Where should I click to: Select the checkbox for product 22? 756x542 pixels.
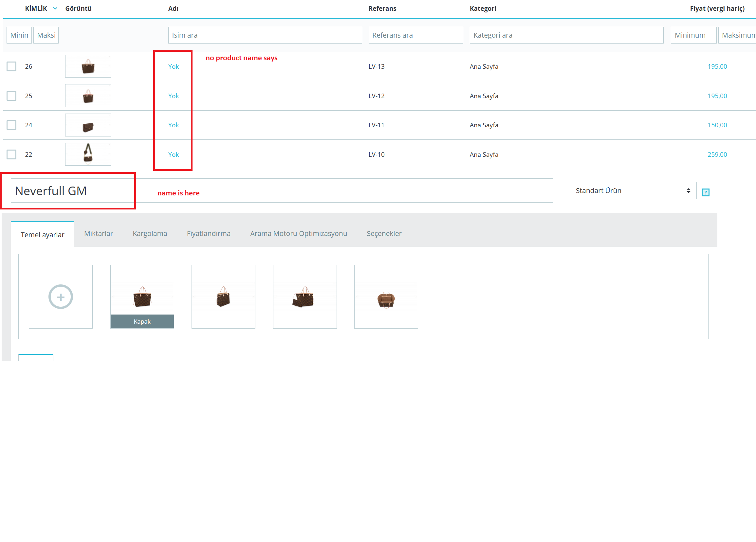12,154
